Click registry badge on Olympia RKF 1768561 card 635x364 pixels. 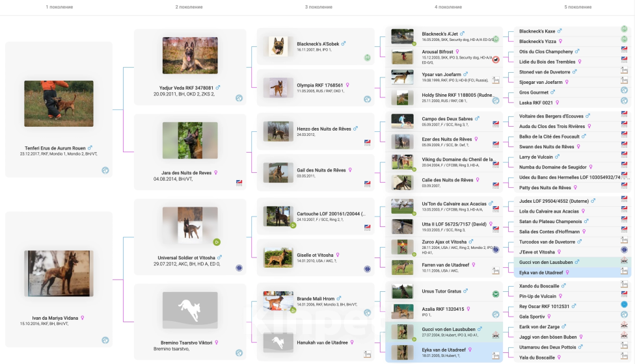368,99
